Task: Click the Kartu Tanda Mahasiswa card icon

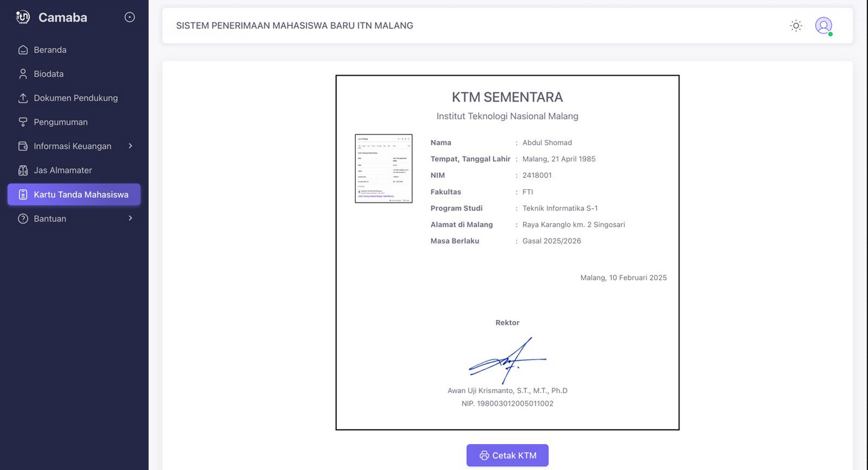Action: 23,194
